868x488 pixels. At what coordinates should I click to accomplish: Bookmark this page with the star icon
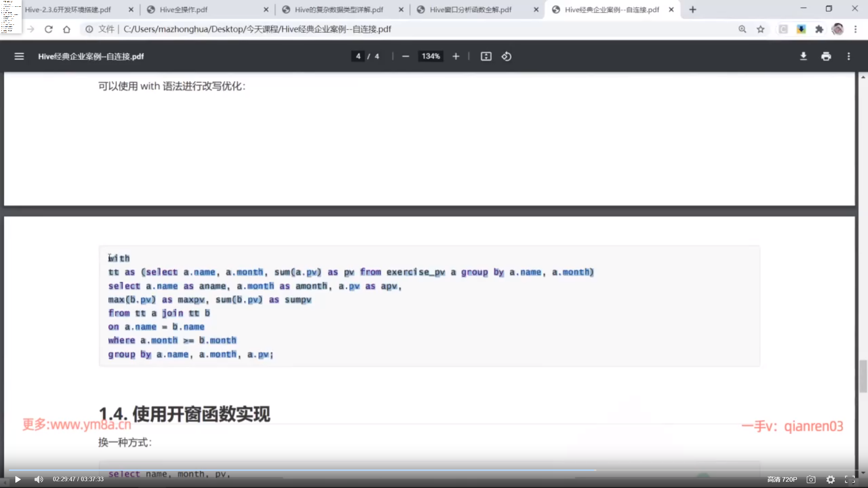tap(760, 29)
